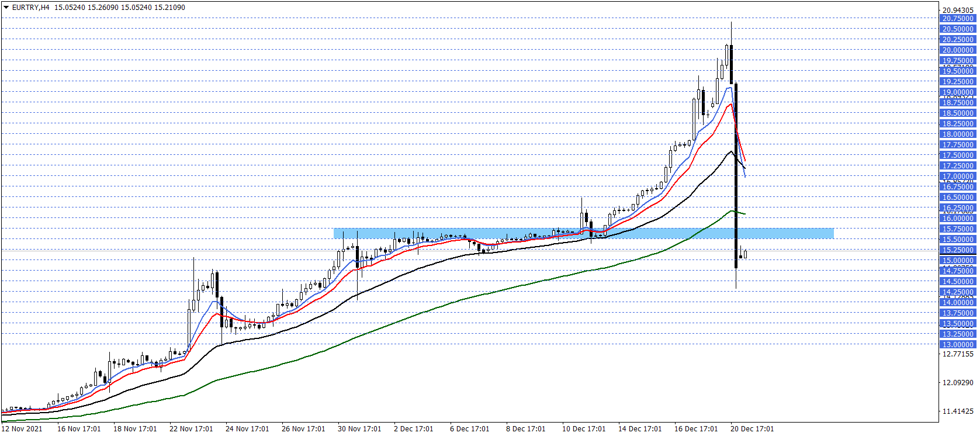The height and width of the screenshot is (436, 980).
Task: Select the blue rectangle support zone
Action: click(x=583, y=233)
